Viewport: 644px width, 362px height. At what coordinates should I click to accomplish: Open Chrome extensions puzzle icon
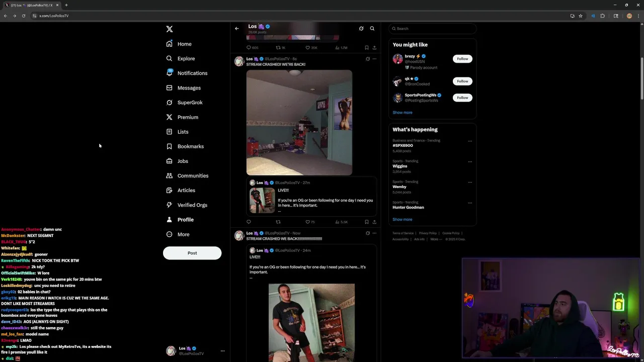coord(603,16)
